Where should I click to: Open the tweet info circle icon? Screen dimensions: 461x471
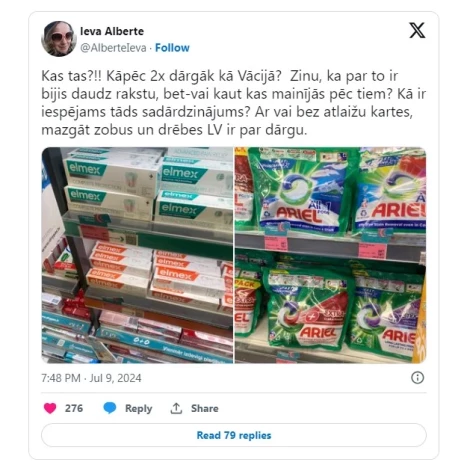417,378
